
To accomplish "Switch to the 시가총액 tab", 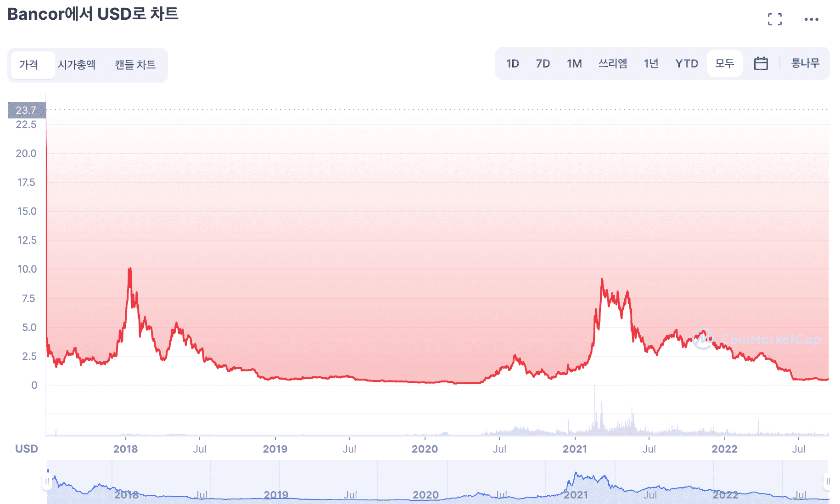I will tap(77, 65).
